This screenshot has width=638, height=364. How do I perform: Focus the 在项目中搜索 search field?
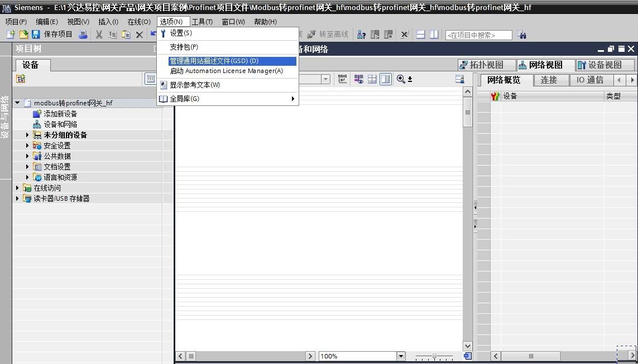click(x=478, y=35)
